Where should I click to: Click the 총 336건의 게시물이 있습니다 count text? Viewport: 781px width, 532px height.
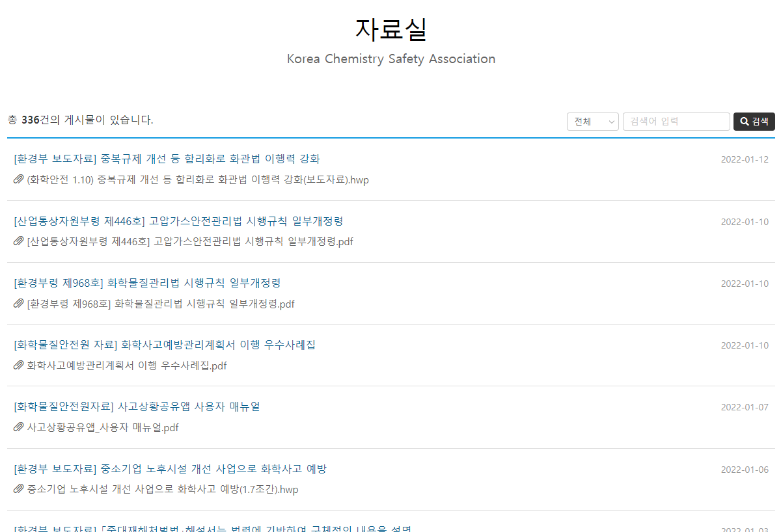pyautogui.click(x=81, y=120)
